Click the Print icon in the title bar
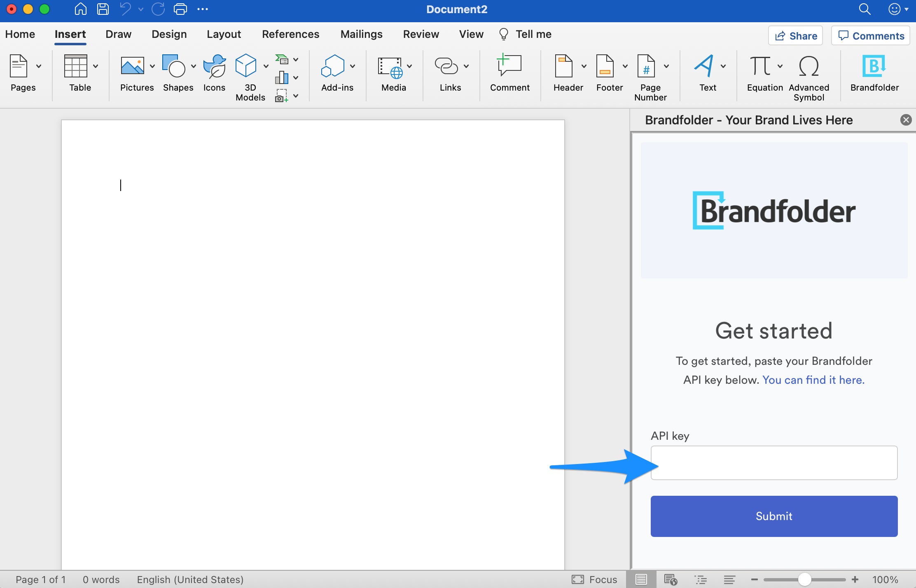 coord(180,9)
